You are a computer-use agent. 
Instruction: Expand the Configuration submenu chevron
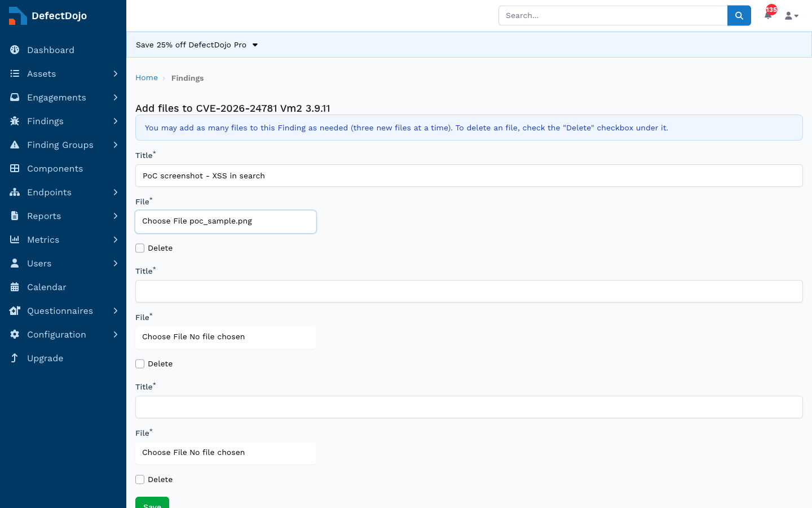pyautogui.click(x=115, y=334)
